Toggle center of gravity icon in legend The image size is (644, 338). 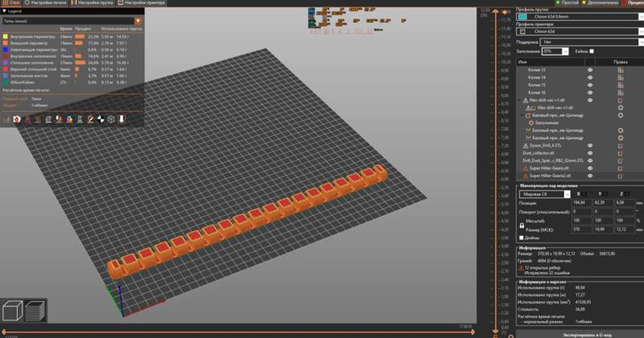tap(101, 120)
